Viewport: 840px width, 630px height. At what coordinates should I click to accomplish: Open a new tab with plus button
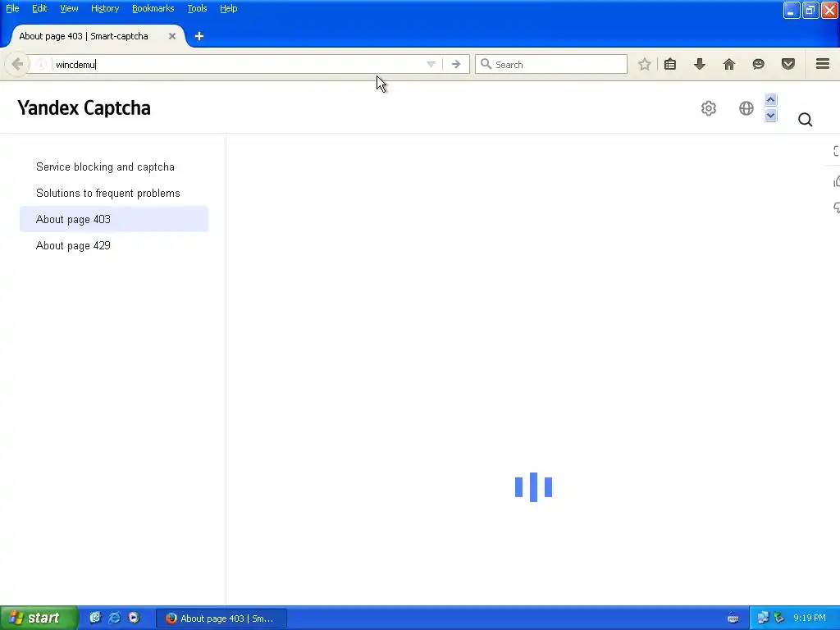click(x=199, y=36)
